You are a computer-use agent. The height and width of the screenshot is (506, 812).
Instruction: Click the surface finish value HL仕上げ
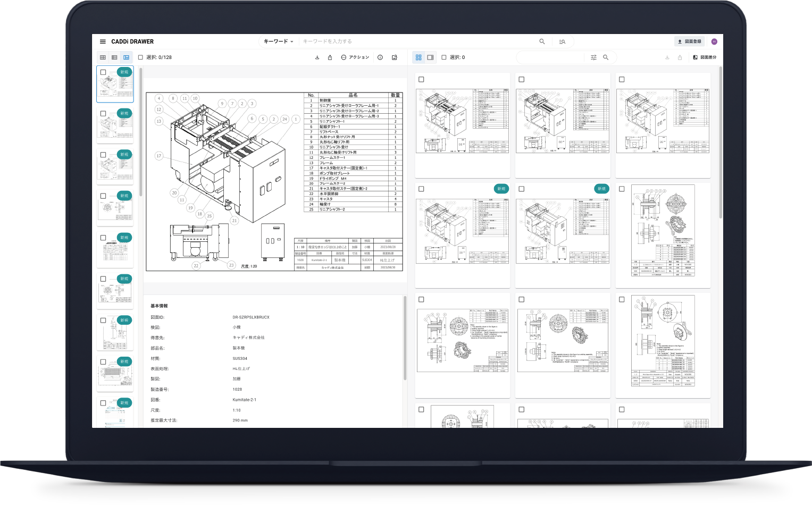click(x=241, y=368)
